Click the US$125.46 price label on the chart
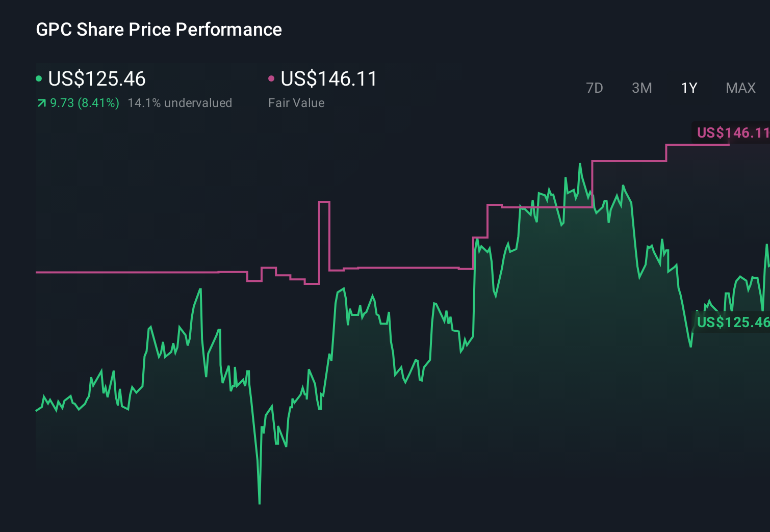The image size is (770, 532). click(x=733, y=322)
